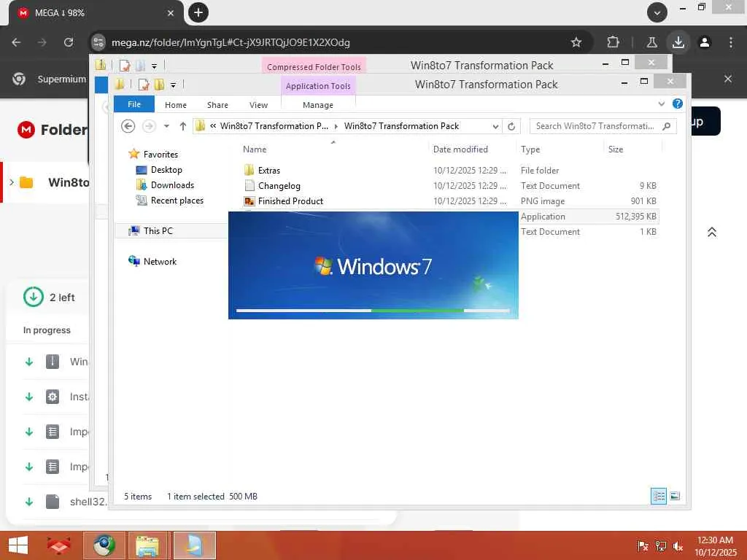Switch to Large icons view in status bar

[x=675, y=496]
